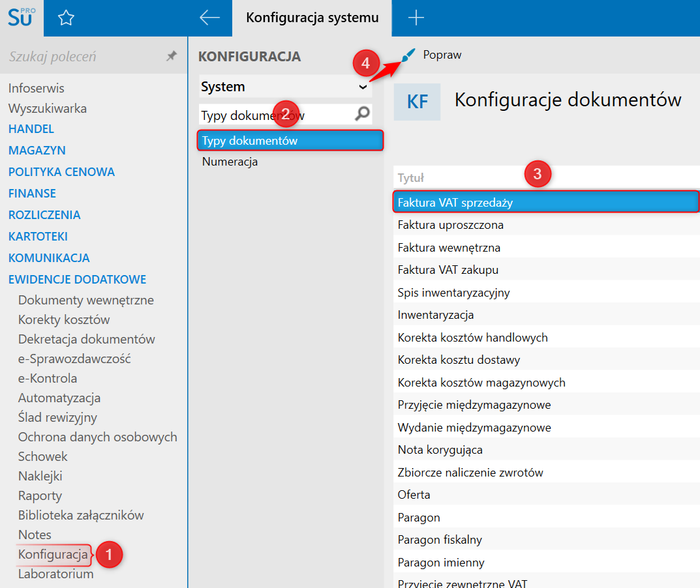
Task: Click the Popraw button label
Action: (442, 55)
